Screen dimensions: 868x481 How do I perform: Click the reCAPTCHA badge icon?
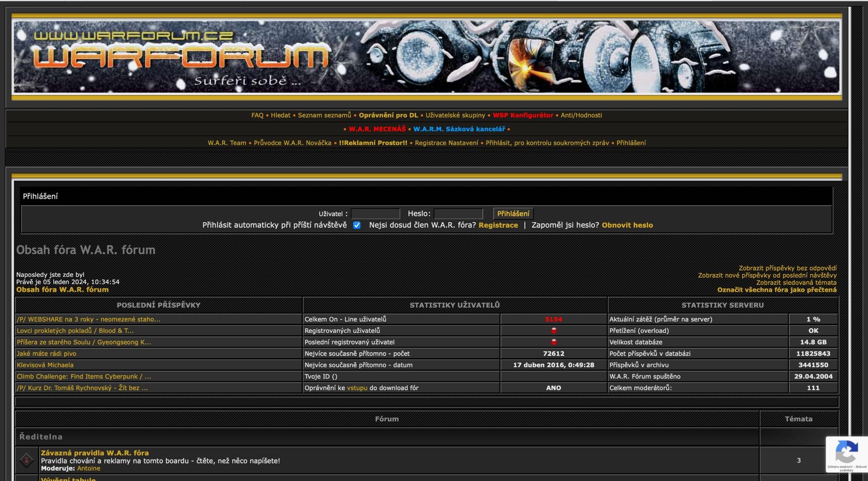pos(847,452)
